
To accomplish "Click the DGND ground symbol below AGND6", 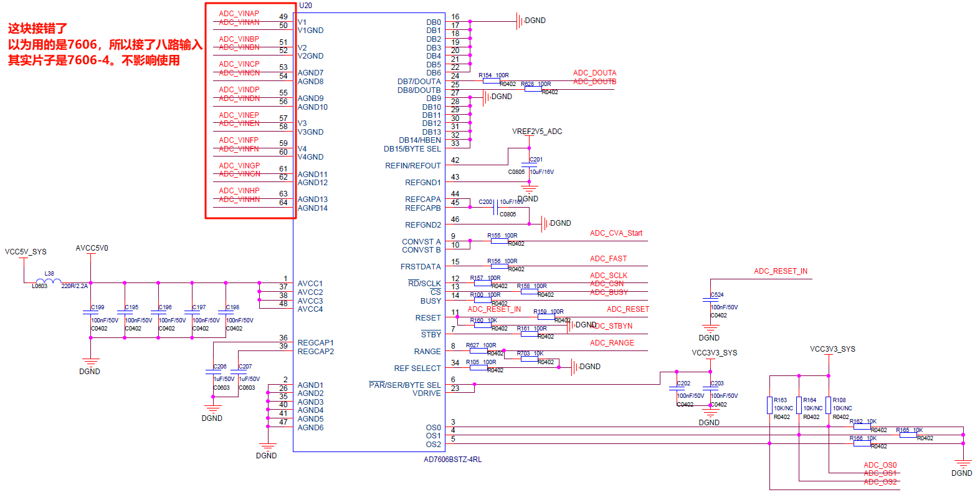I will click(267, 448).
